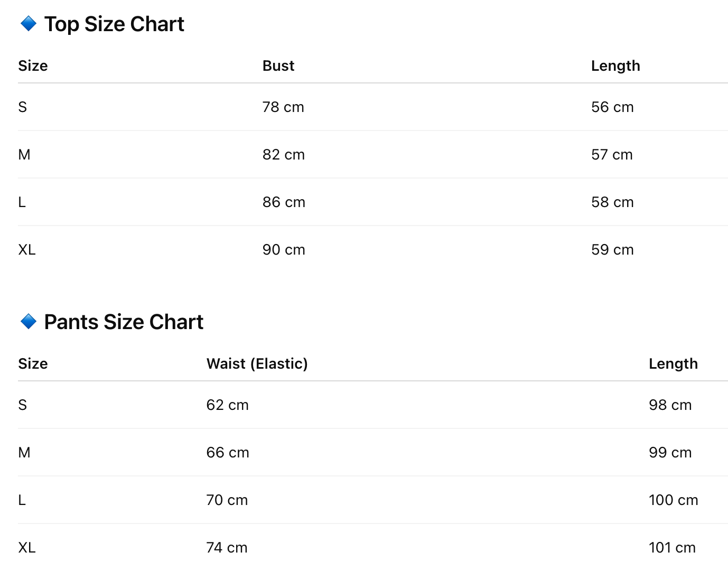Click the Size header in the top chart
The image size is (728, 580).
click(33, 66)
